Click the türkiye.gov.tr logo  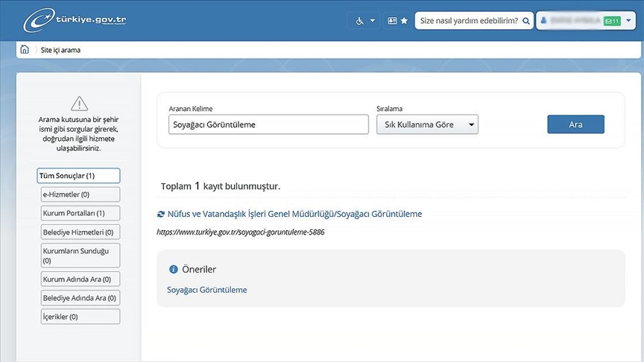click(x=75, y=21)
